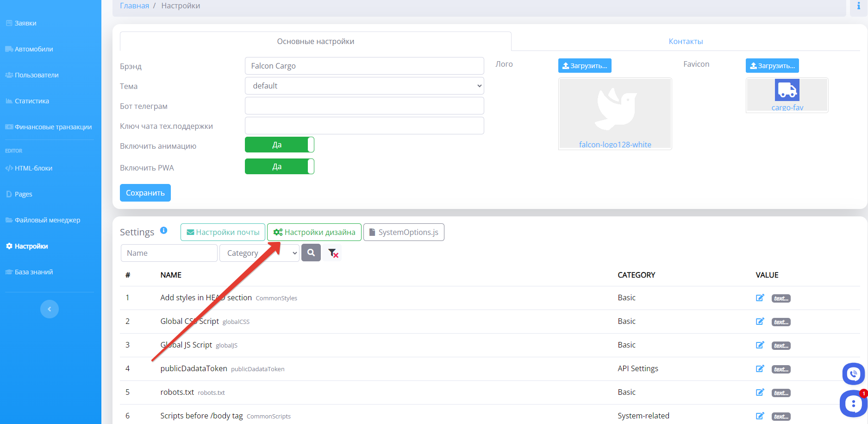Expand the Category filter dropdown
Viewport: 868px width, 424px height.
coord(259,253)
